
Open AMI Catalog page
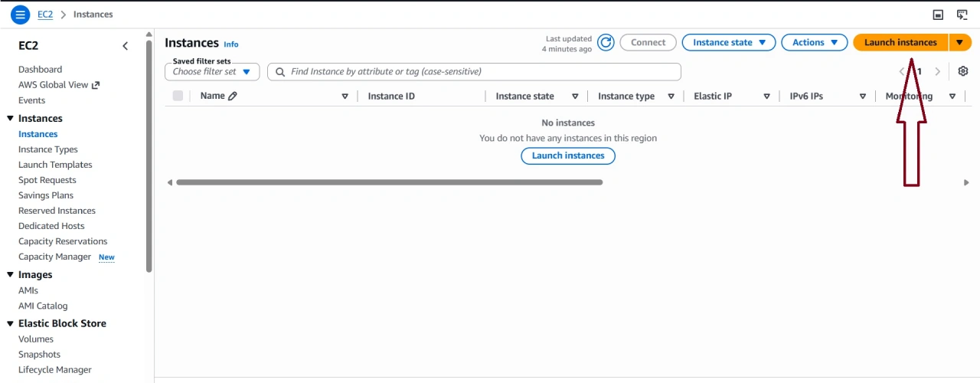(43, 306)
